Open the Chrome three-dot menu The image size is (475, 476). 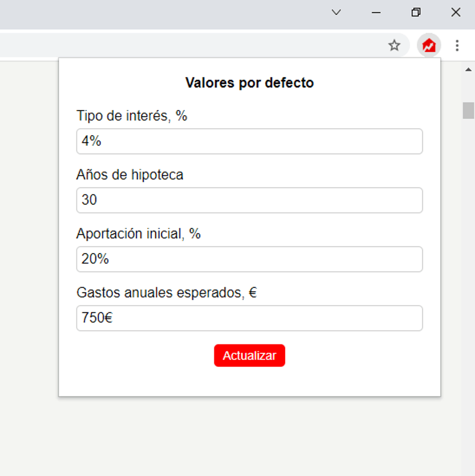457,45
